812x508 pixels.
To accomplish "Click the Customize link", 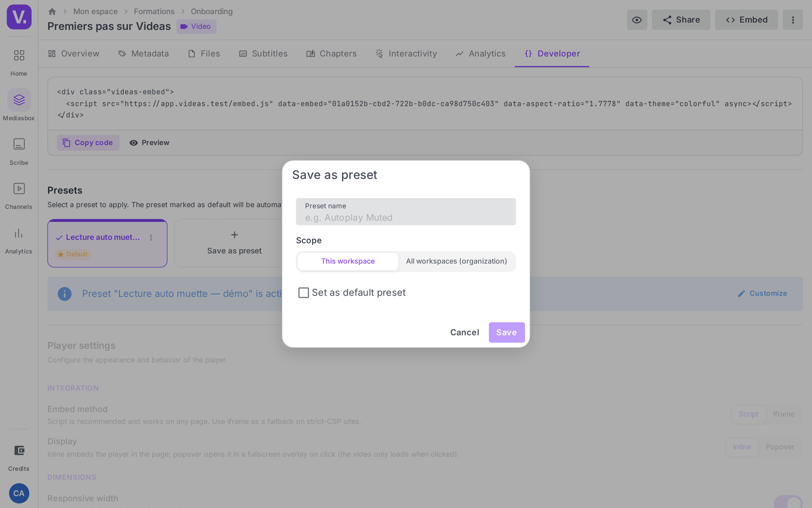I will click(x=762, y=294).
